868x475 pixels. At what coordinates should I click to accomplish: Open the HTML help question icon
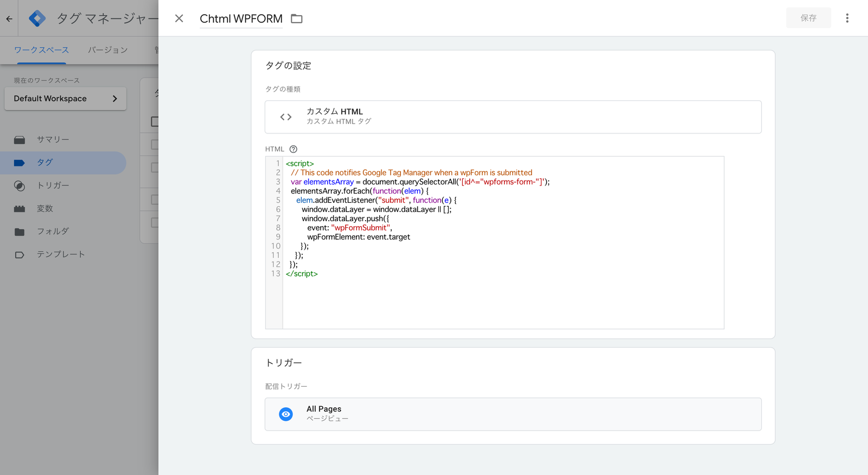[293, 149]
